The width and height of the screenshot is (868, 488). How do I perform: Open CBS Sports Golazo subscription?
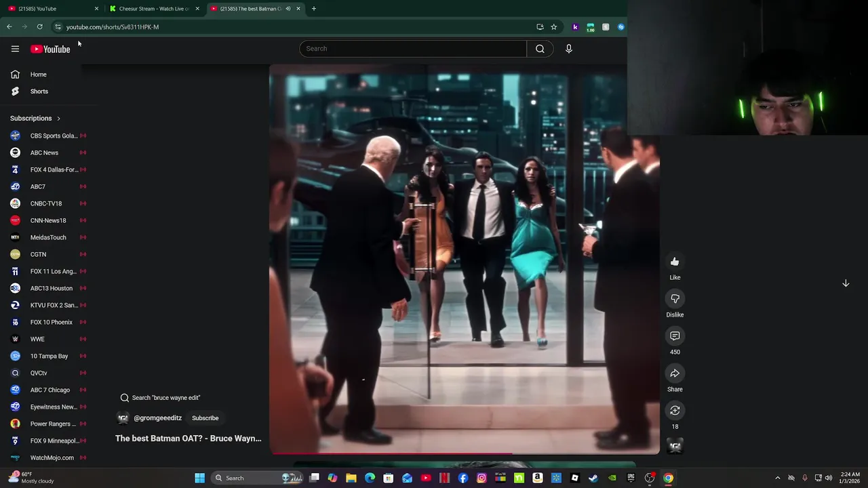tap(47, 136)
